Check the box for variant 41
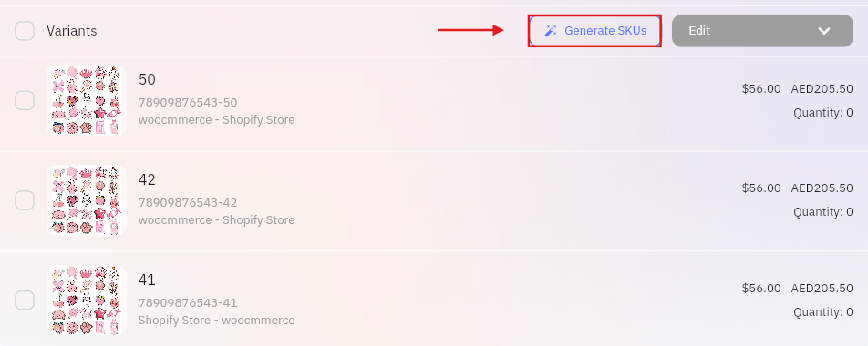 coord(25,300)
